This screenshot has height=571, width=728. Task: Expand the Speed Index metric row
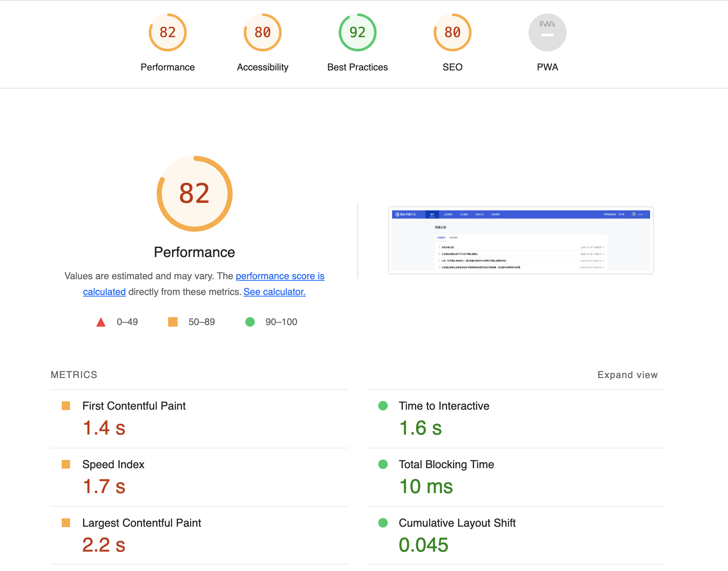click(x=113, y=465)
